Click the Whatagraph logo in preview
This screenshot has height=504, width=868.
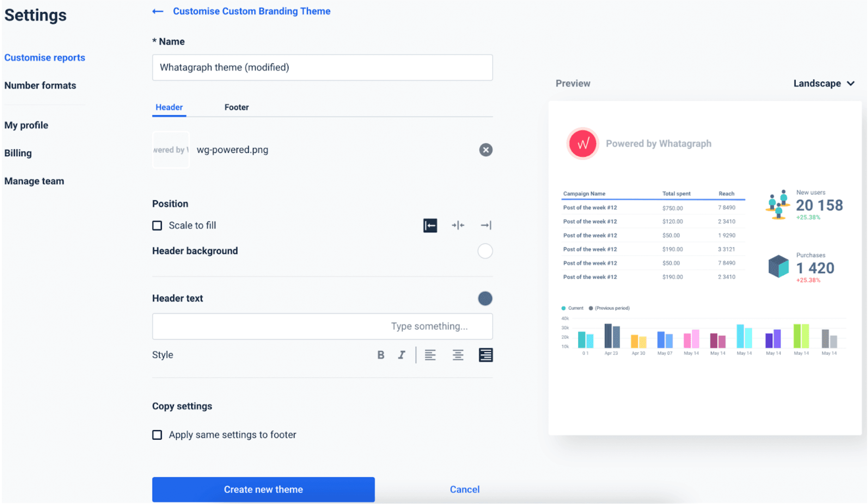(x=582, y=144)
